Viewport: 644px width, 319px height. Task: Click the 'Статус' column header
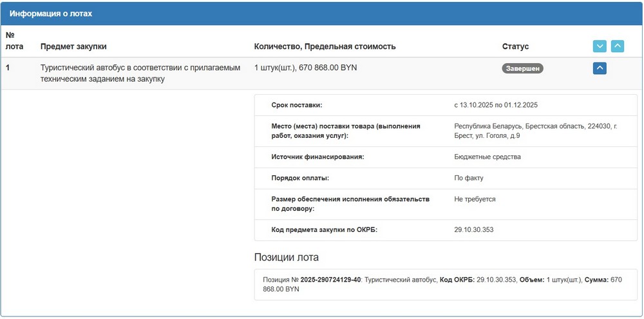[x=515, y=46]
